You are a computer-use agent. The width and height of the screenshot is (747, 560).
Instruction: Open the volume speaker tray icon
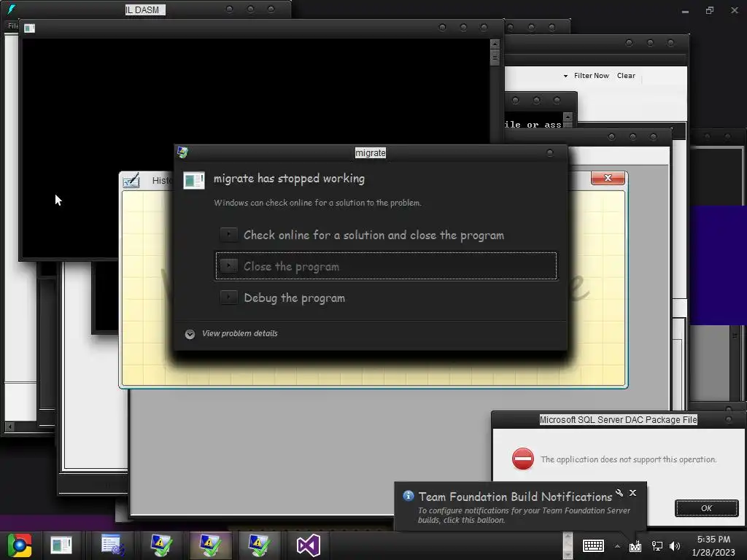click(675, 546)
